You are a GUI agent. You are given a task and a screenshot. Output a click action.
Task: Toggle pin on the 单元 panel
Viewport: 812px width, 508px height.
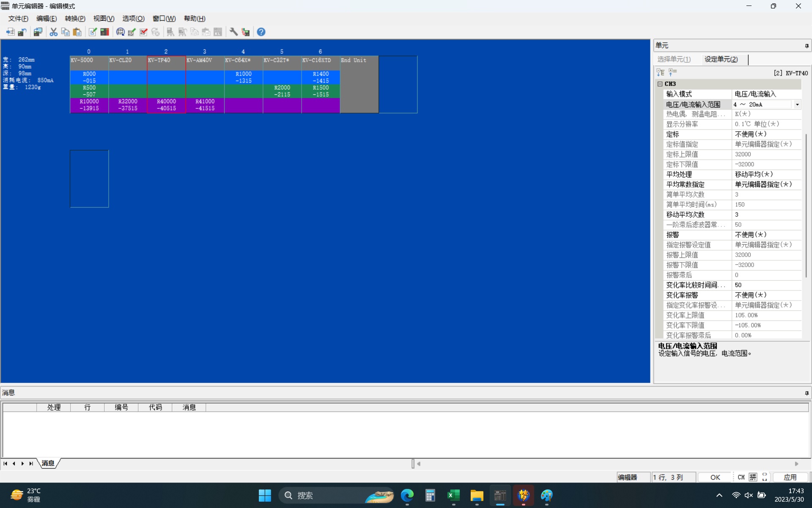pos(807,46)
